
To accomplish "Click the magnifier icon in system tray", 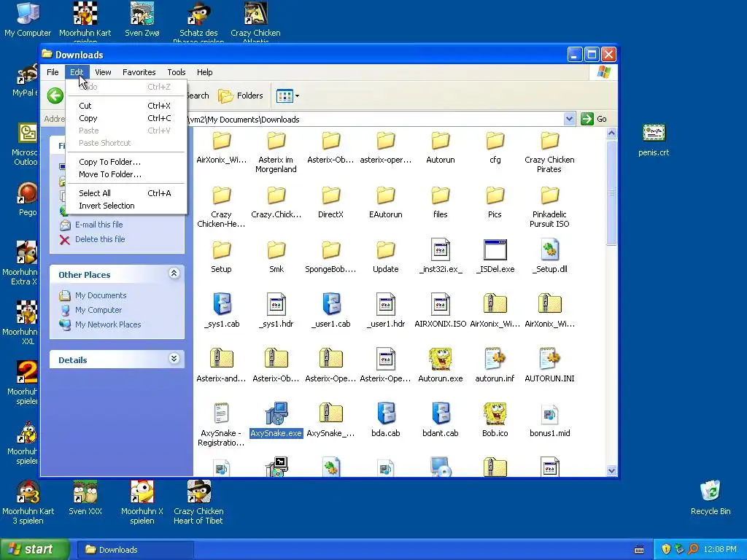I will click(x=693, y=550).
